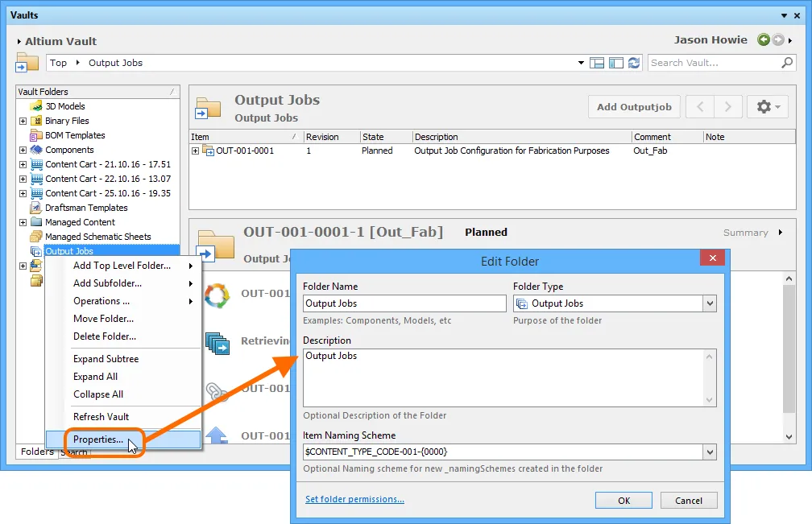Click the folder icon beside the breadcrumb
Screen dimensions: 812x524
tap(27, 62)
